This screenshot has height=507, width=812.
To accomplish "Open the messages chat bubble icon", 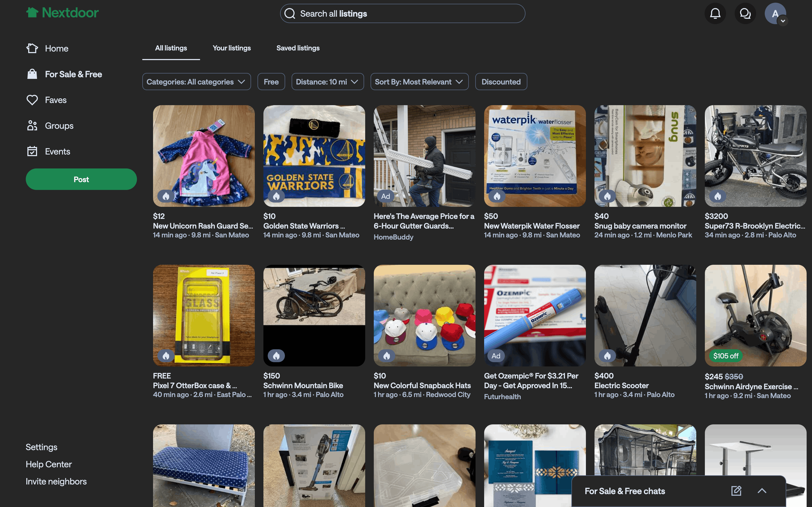I will (x=745, y=13).
